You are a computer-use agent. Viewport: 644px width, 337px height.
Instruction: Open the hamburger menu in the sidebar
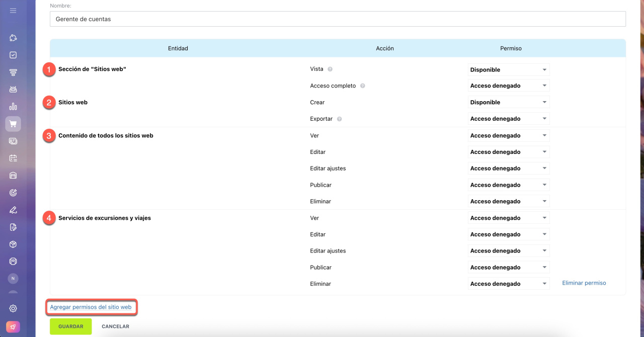point(13,11)
